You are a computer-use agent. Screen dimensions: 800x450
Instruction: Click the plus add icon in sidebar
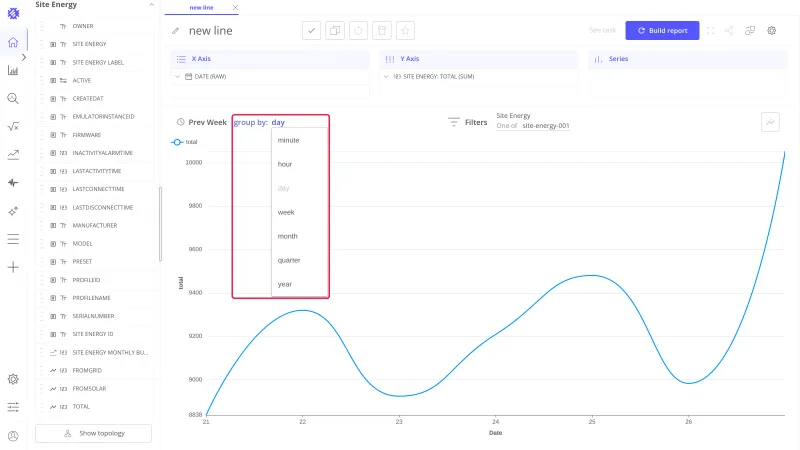coord(13,267)
